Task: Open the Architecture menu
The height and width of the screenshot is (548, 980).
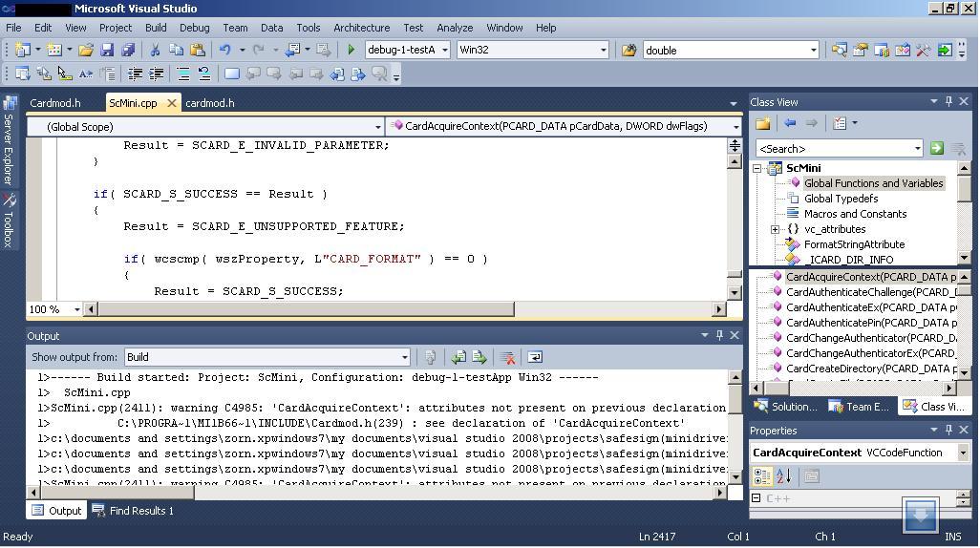Action: [x=361, y=28]
